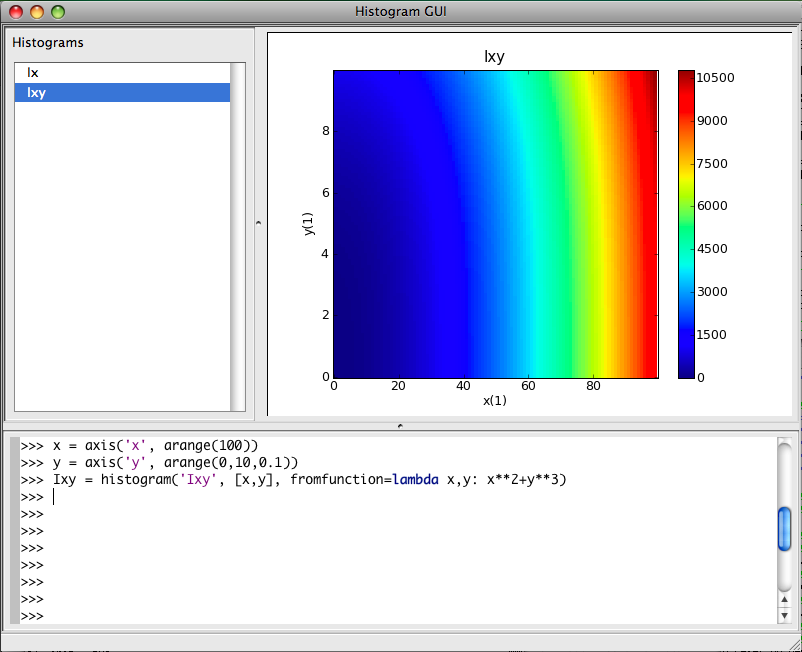Image resolution: width=802 pixels, height=652 pixels.
Task: Select the Ixy histogram entry
Action: (122, 93)
